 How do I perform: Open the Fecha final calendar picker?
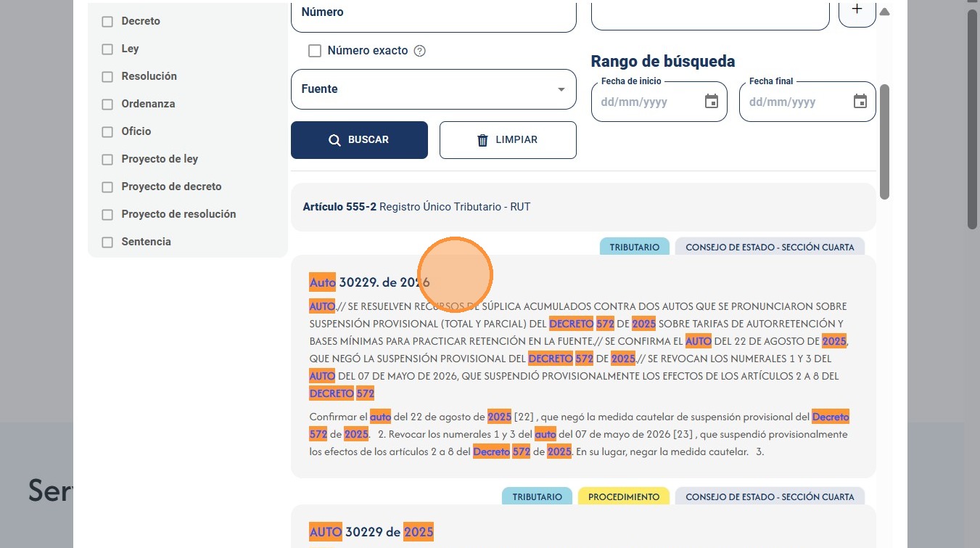click(x=860, y=102)
